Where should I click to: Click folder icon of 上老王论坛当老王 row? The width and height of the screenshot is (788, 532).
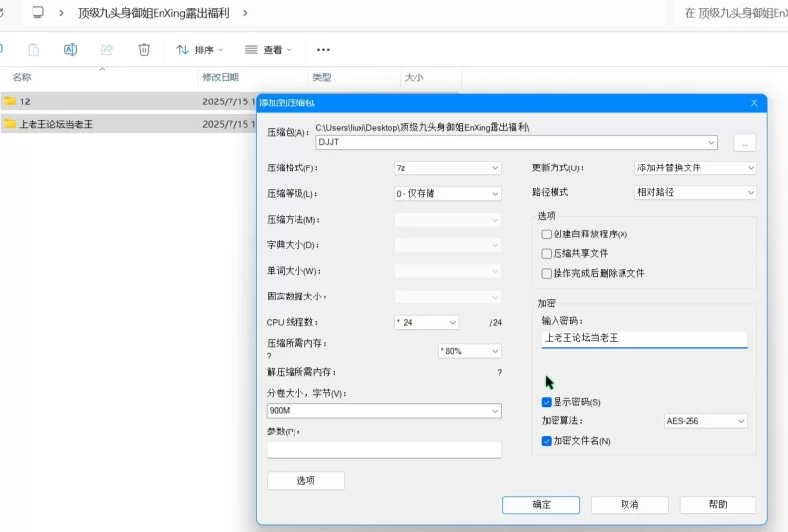[x=10, y=124]
